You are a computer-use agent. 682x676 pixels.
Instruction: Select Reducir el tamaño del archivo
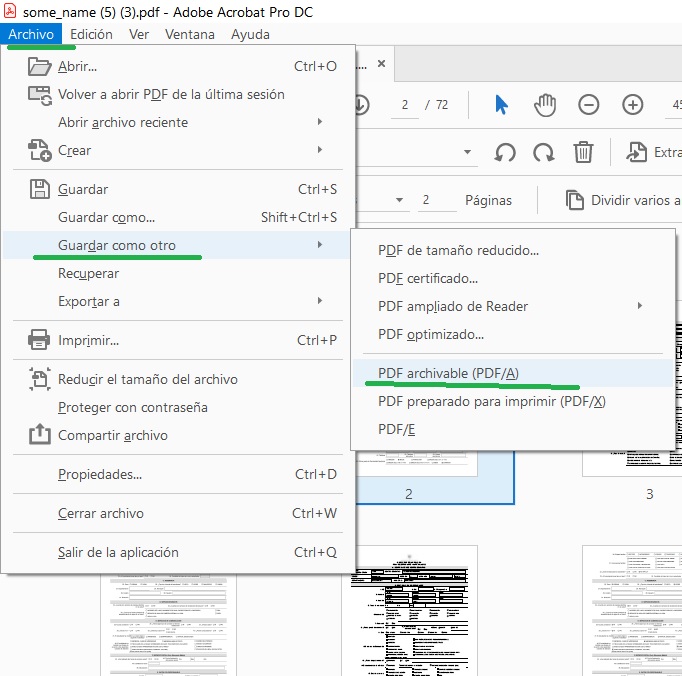pyautogui.click(x=178, y=379)
